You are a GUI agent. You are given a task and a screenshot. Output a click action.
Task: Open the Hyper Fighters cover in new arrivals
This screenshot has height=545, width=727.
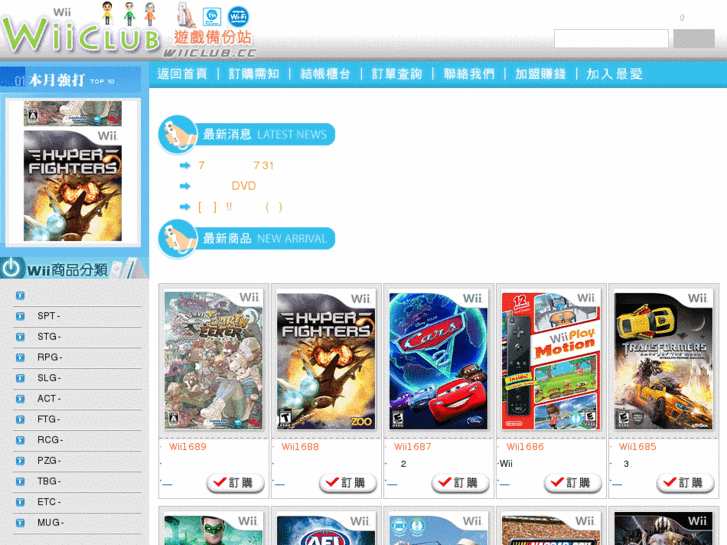pos(326,360)
